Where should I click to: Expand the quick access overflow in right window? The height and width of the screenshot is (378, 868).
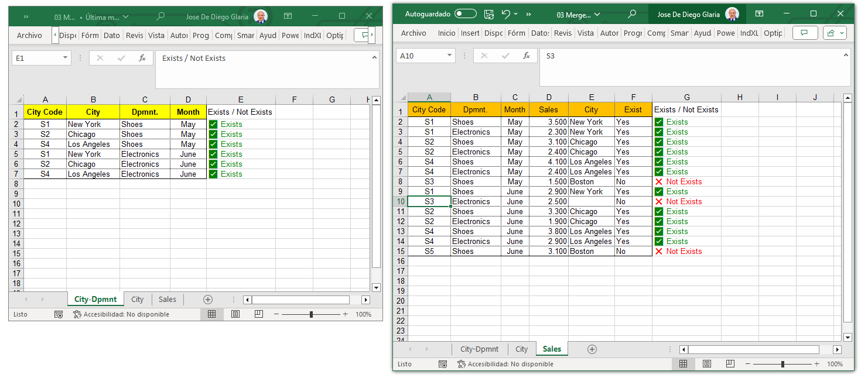[529, 15]
